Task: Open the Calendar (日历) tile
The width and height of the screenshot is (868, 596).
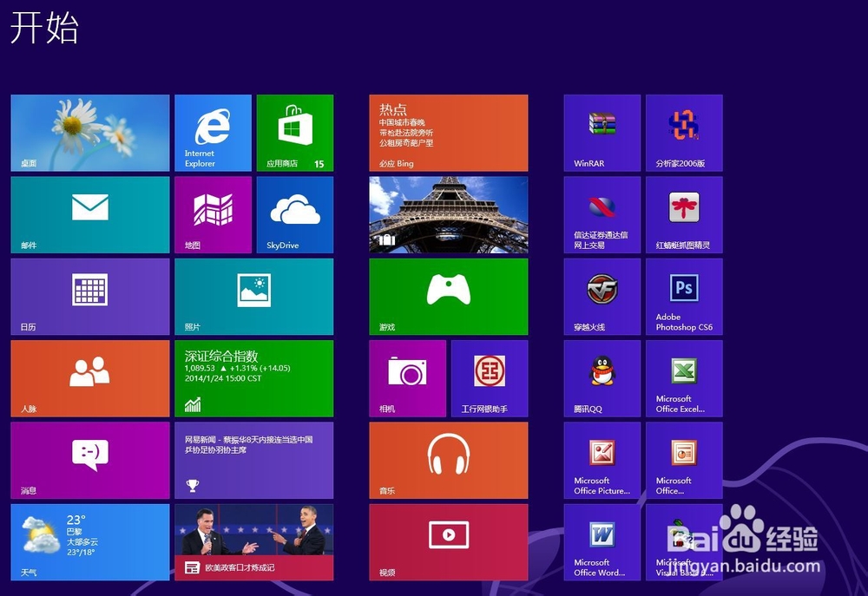Action: pos(90,297)
